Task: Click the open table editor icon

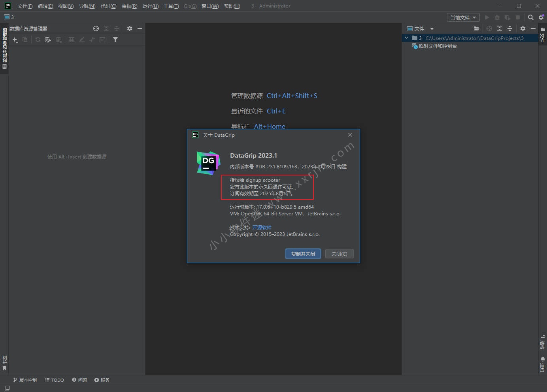Action: point(72,40)
